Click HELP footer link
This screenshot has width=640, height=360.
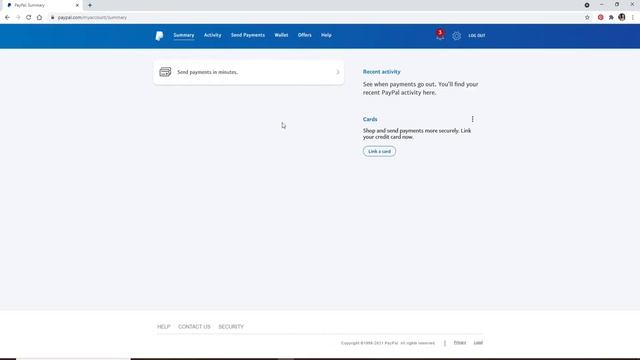tap(164, 327)
